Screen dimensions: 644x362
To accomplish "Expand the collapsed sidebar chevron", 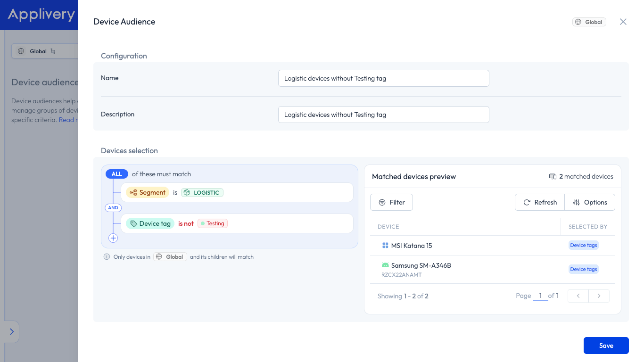I will click(12, 332).
